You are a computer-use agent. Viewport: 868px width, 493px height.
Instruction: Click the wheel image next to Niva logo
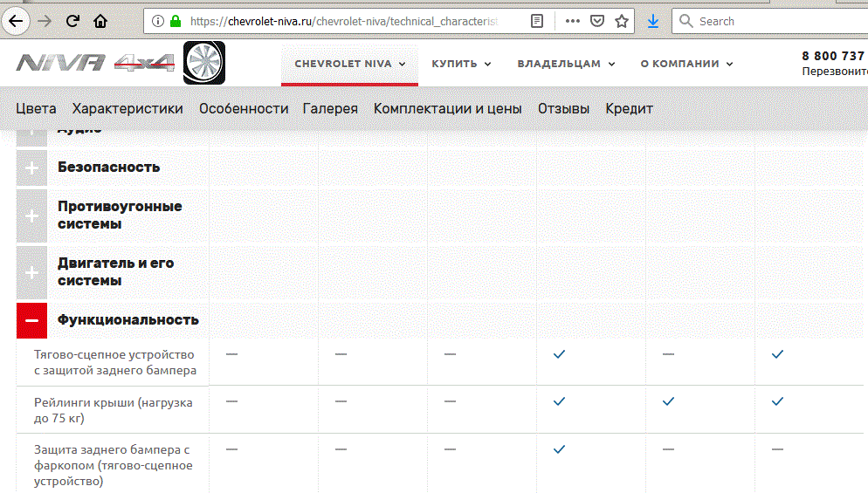point(204,63)
